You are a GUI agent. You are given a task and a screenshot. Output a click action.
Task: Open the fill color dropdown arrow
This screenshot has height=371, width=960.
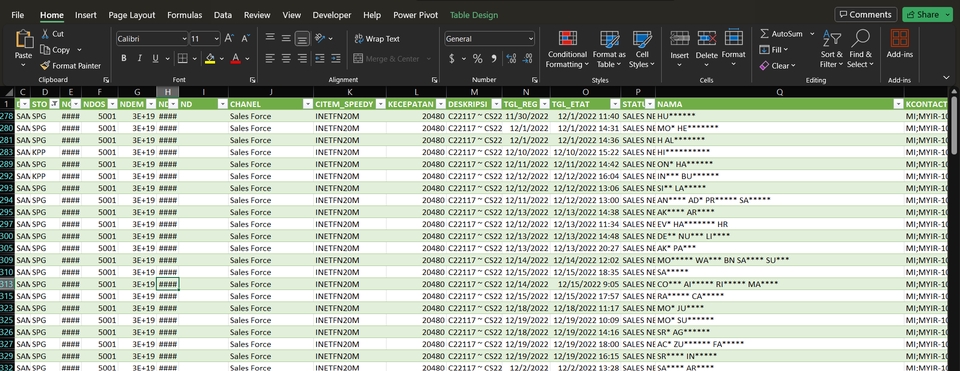(222, 59)
